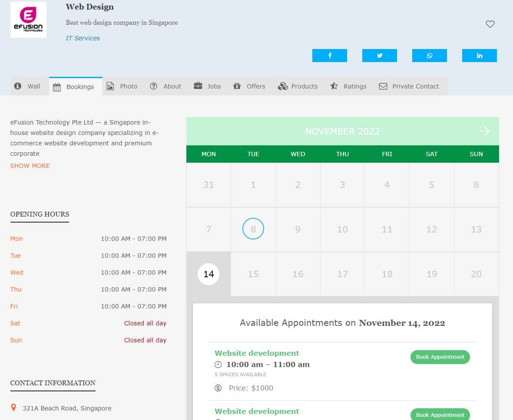The height and width of the screenshot is (420, 513).
Task: Click the OPENING HOURS heading
Action: pos(40,214)
